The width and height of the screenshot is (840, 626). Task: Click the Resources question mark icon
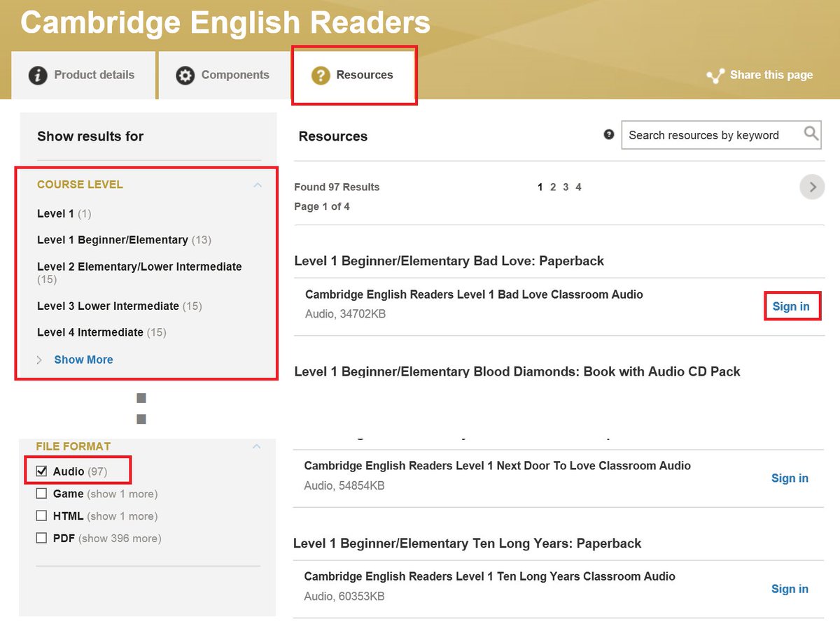(x=321, y=76)
